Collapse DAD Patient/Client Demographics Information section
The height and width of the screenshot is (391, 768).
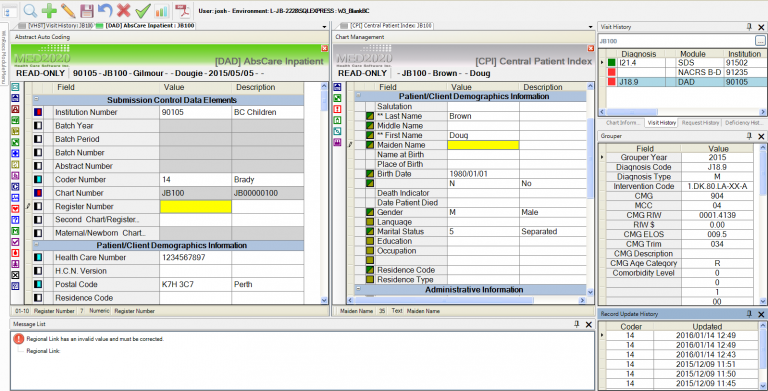tap(37, 244)
